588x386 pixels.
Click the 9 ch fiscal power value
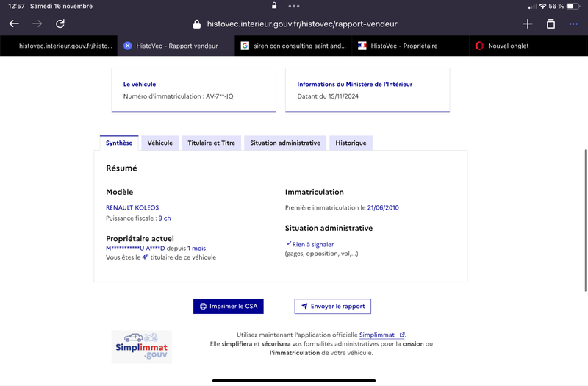165,218
